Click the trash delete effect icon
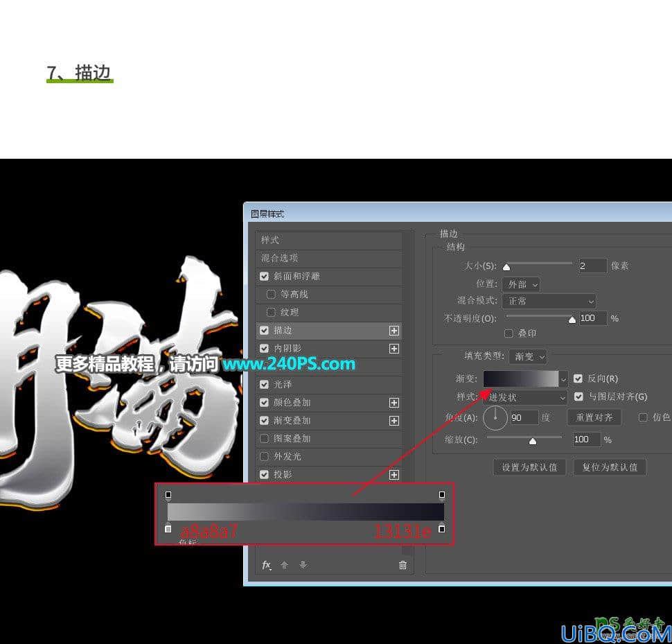The width and height of the screenshot is (672, 644). point(403,565)
